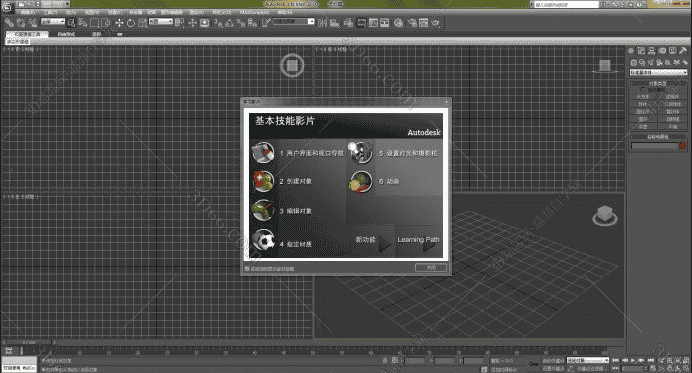Image resolution: width=692 pixels, height=373 pixels.
Task: Open the 渲染 menu
Action: [x=196, y=12]
